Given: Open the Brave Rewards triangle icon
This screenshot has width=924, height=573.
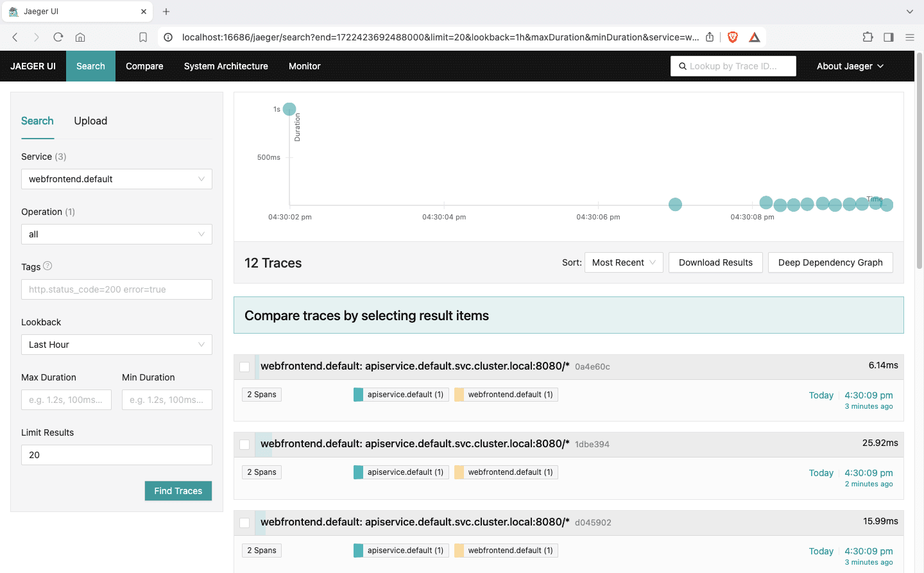Looking at the screenshot, I should click(755, 37).
